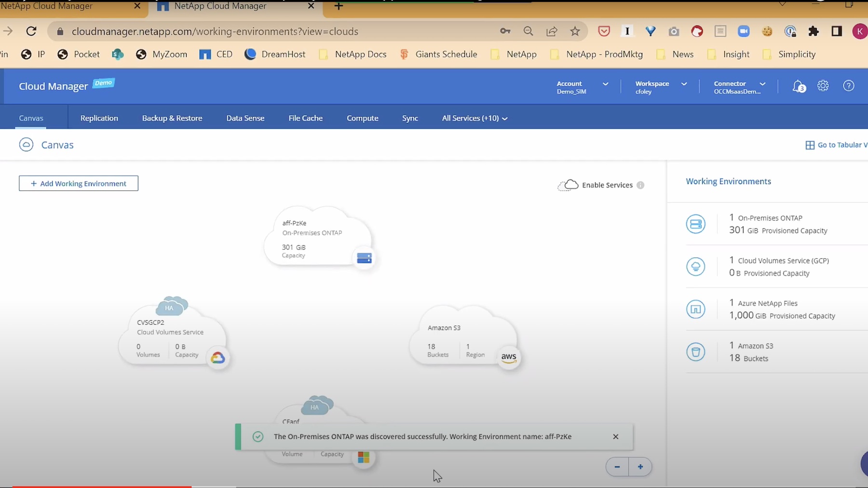Open the NetApp Docs bookmark

click(353, 54)
